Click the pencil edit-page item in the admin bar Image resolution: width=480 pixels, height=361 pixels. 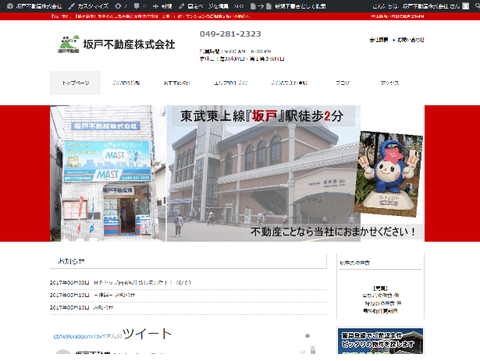[191, 6]
